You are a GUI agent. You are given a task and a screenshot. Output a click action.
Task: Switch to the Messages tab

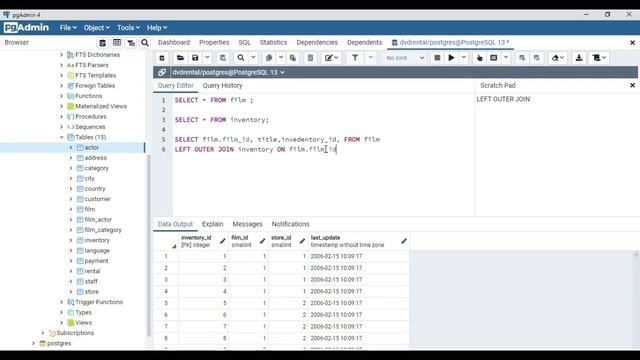click(x=247, y=224)
